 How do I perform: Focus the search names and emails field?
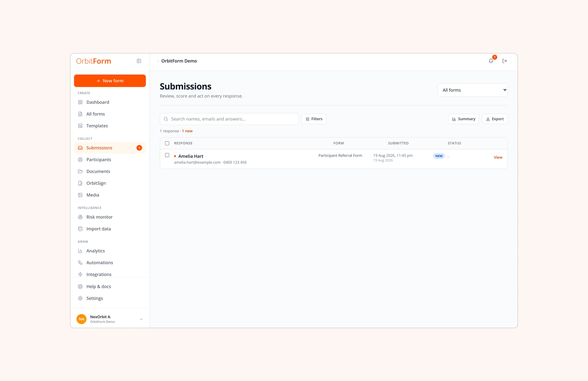pyautogui.click(x=229, y=119)
